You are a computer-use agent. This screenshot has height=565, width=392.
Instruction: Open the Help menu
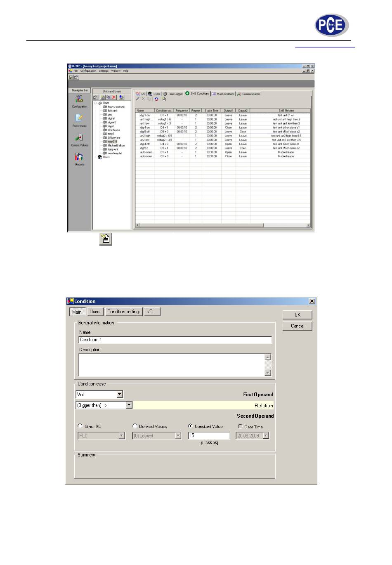tap(126, 71)
